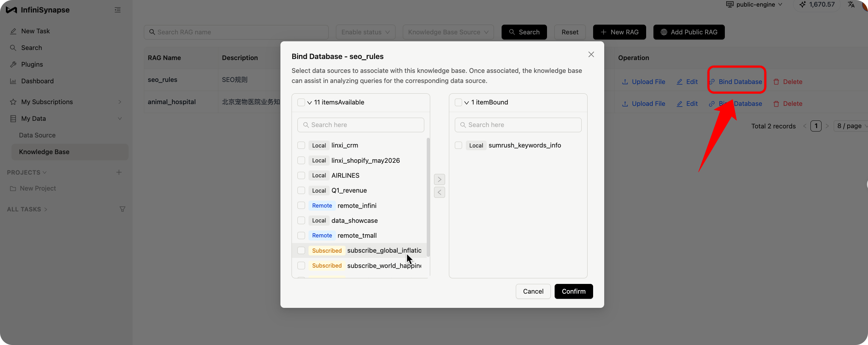The height and width of the screenshot is (345, 868).
Task: Cancel the Bind Database dialog
Action: click(533, 291)
